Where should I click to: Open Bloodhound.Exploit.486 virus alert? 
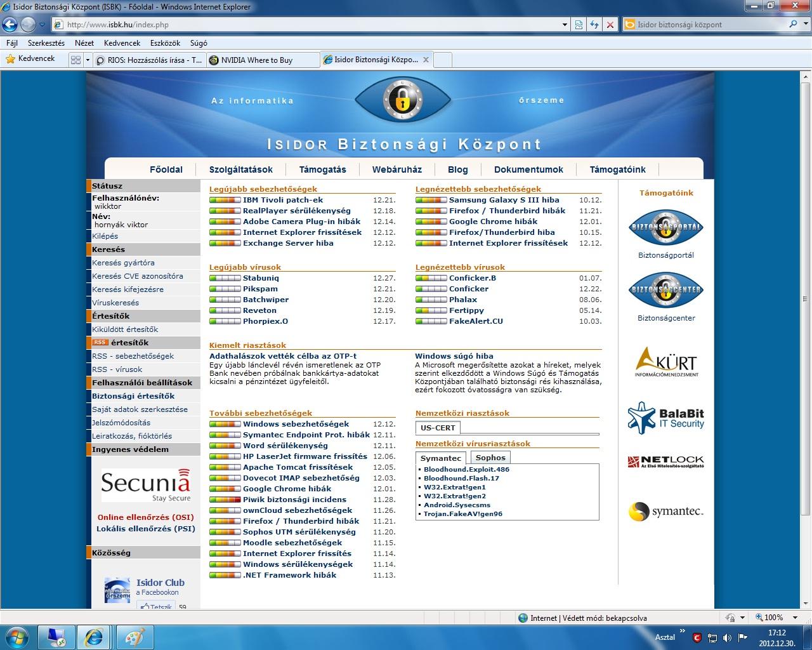tap(466, 469)
